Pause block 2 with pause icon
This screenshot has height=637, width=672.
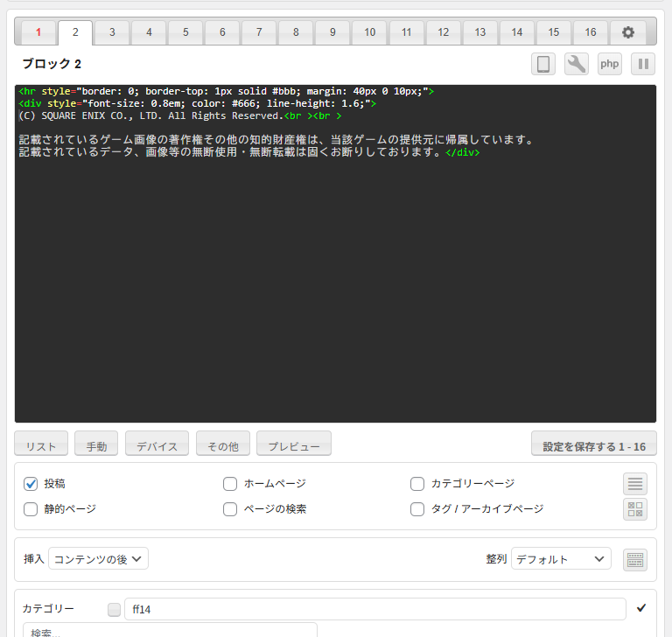(643, 64)
